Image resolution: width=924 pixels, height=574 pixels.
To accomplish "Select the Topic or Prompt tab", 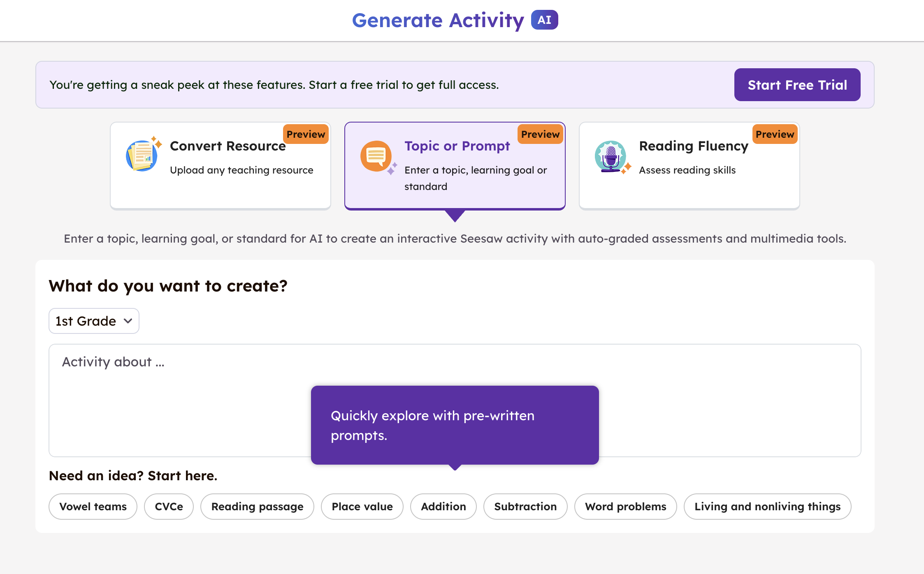I will pyautogui.click(x=455, y=166).
